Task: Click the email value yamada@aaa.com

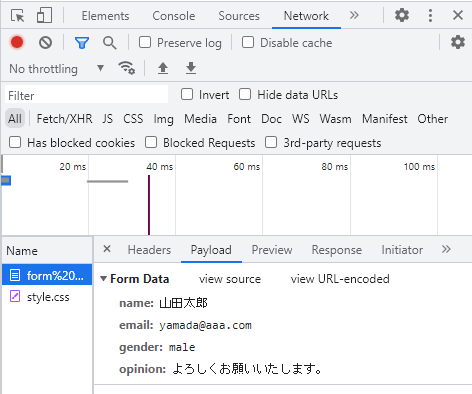Action: tap(205, 325)
